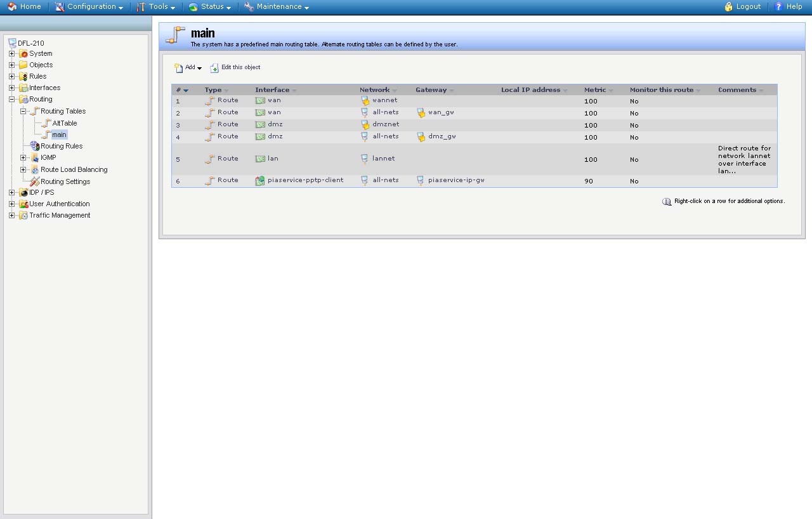812x519 pixels.
Task: Sort by the Network column header
Action: click(378, 90)
